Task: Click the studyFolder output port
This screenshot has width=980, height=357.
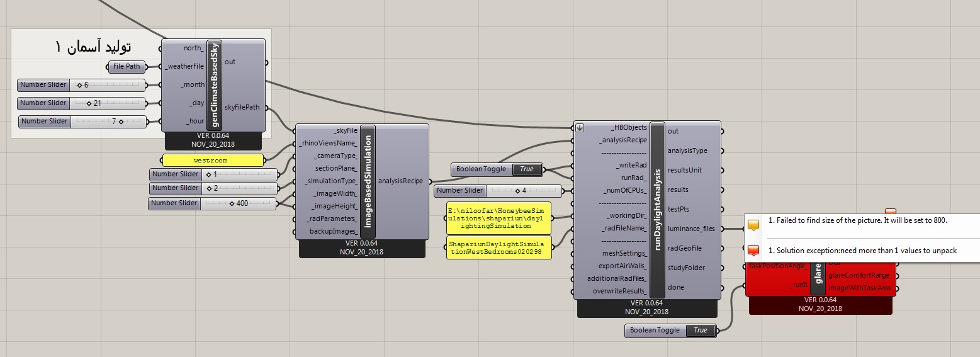Action: [686, 268]
